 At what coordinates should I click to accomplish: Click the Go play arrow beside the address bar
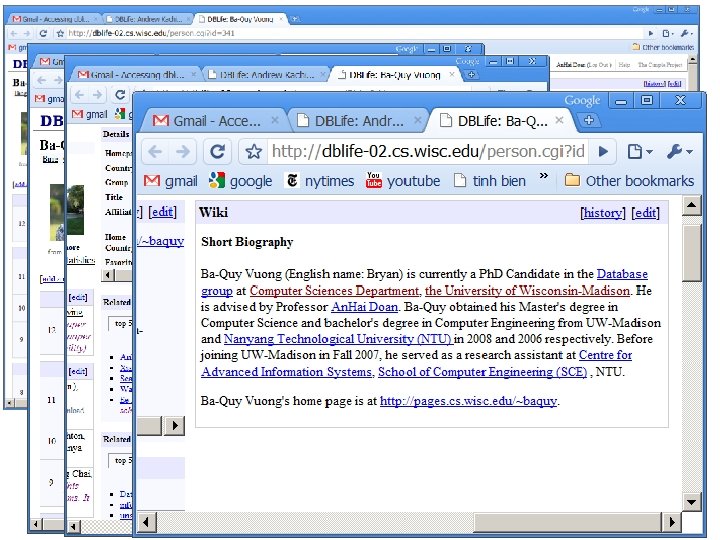tap(603, 151)
